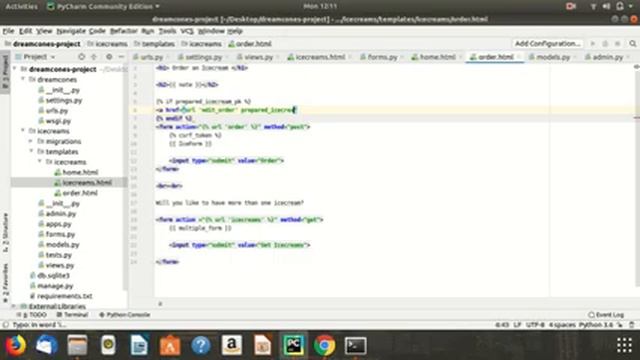The width and height of the screenshot is (640, 360).
Task: Click the Python 3.6 interpreter in status bar
Action: pyautogui.click(x=596, y=325)
